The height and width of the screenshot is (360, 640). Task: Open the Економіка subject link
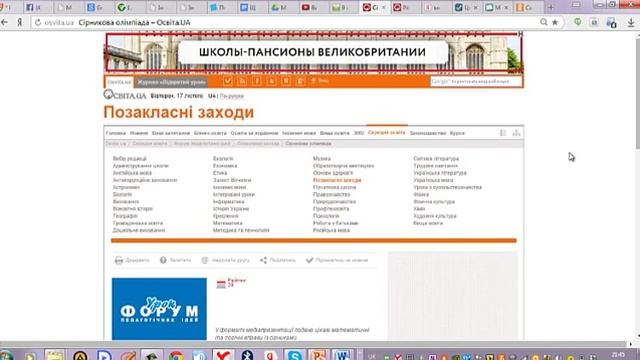(x=225, y=166)
